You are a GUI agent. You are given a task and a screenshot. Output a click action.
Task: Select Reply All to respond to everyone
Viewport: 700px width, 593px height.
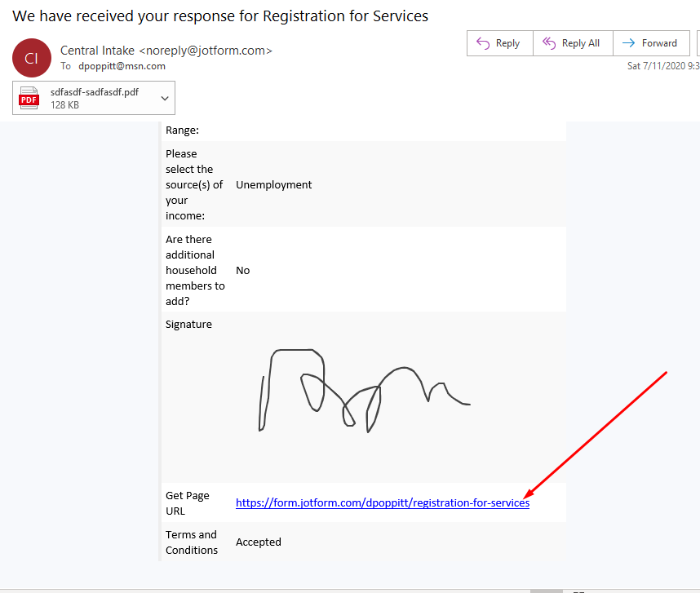(573, 42)
